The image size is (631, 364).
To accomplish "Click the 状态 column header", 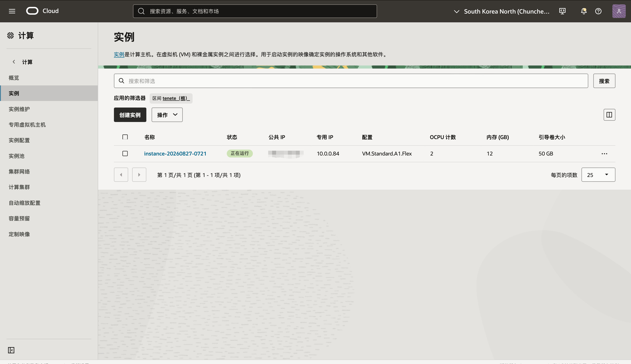I will [x=232, y=137].
